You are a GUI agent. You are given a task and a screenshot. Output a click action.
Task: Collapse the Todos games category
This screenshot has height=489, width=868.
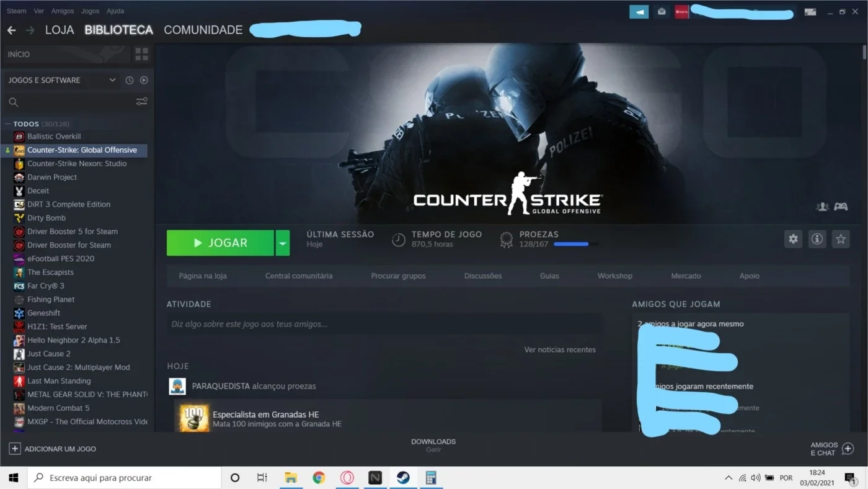(7, 124)
